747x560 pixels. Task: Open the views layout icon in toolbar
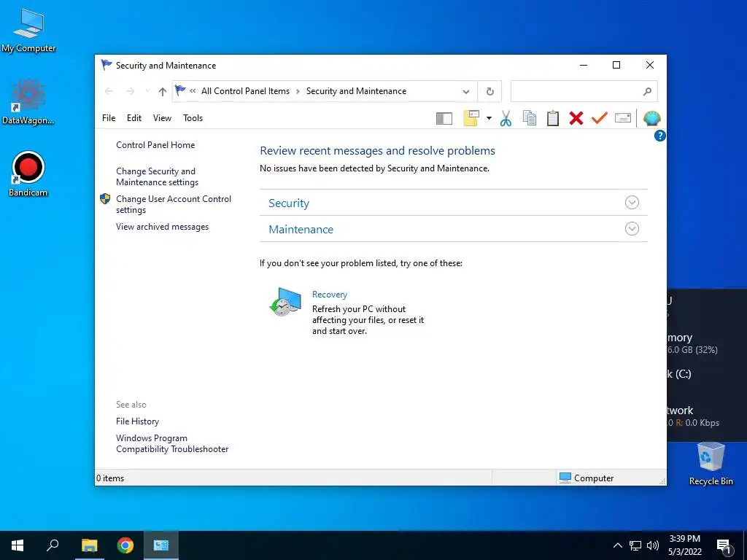tap(471, 118)
